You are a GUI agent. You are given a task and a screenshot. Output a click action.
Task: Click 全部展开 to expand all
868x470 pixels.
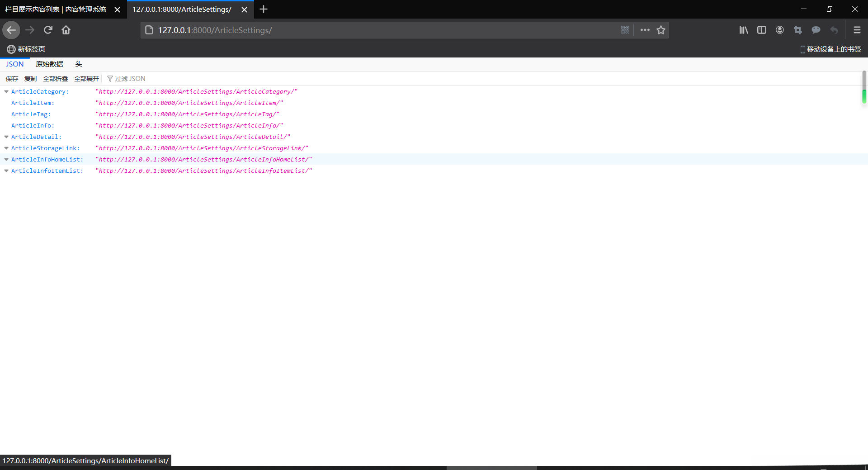click(86, 79)
